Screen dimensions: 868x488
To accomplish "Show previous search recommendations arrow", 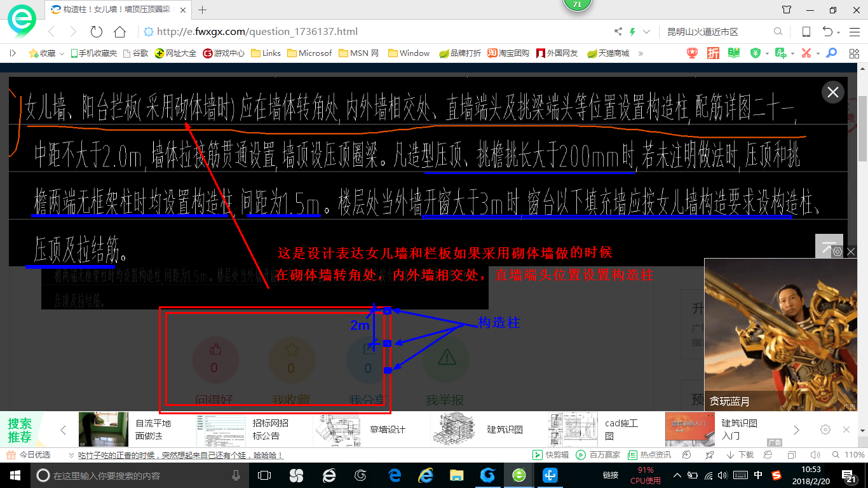I will (63, 430).
